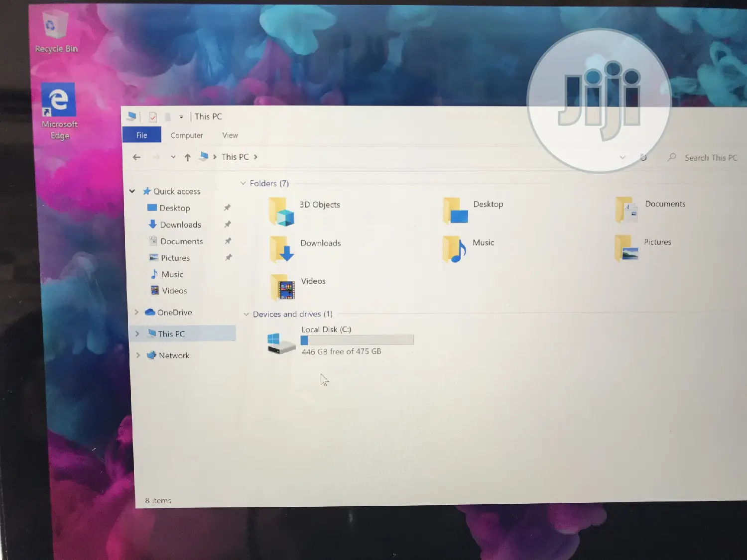Select the Music folder icon in Folders
The width and height of the screenshot is (747, 560).
click(454, 248)
